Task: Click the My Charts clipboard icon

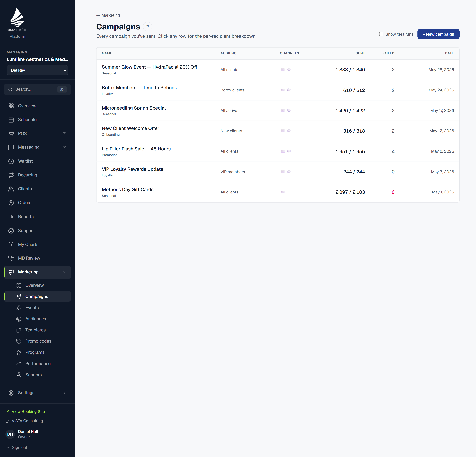Action: [x=11, y=245]
